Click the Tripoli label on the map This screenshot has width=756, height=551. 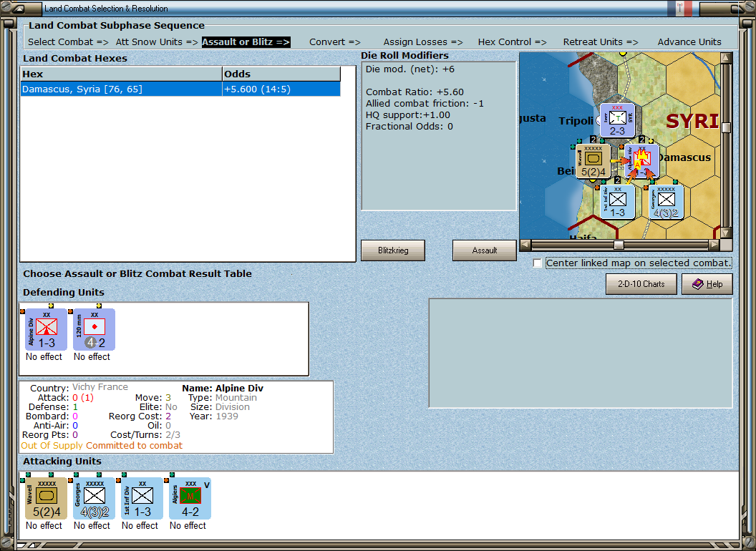pos(576,121)
